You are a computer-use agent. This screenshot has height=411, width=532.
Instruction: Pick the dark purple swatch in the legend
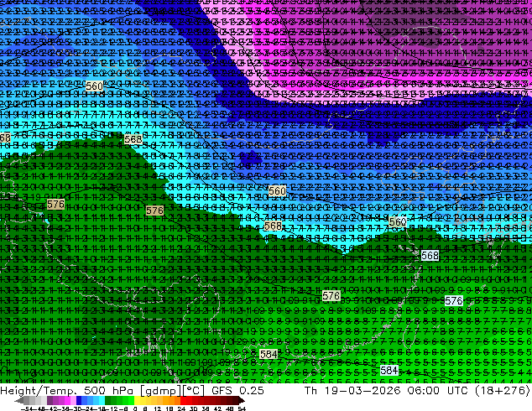point(50,400)
